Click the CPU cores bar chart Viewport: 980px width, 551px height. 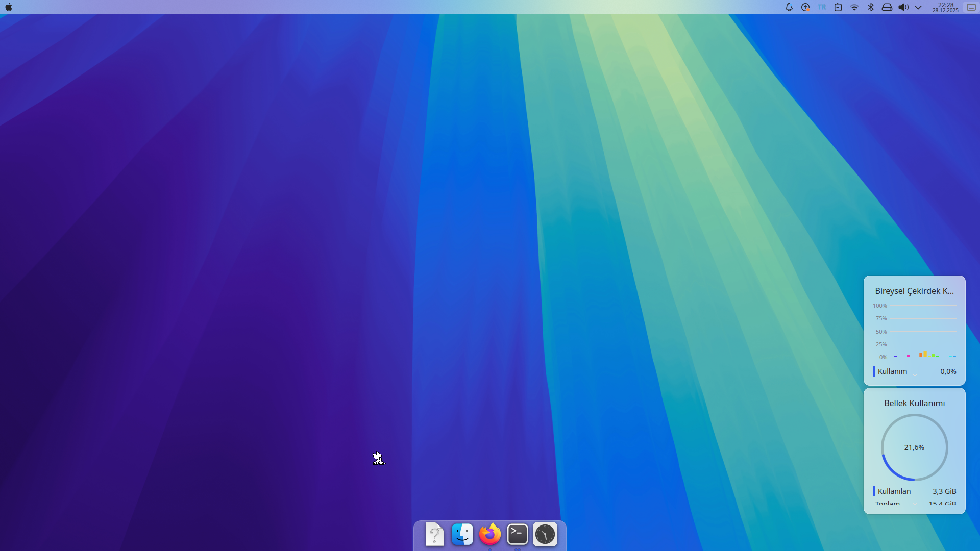(914, 331)
